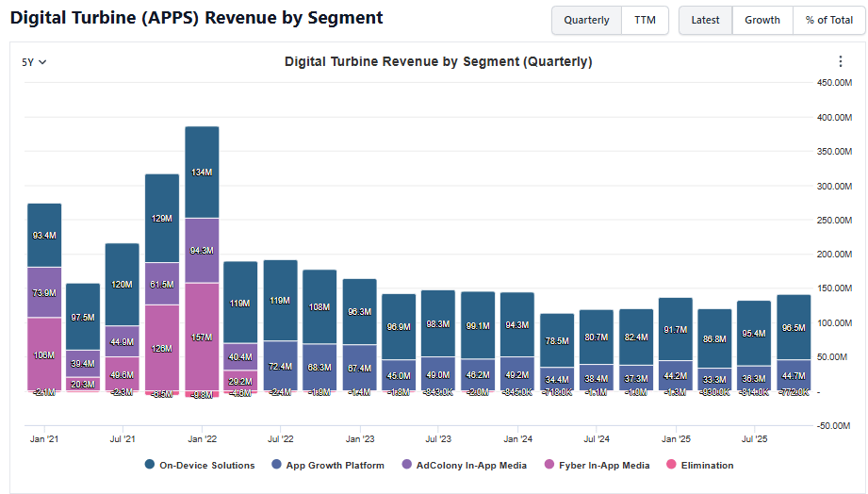The width and height of the screenshot is (868, 494).
Task: Toggle Elimination legend series
Action: tap(700, 465)
